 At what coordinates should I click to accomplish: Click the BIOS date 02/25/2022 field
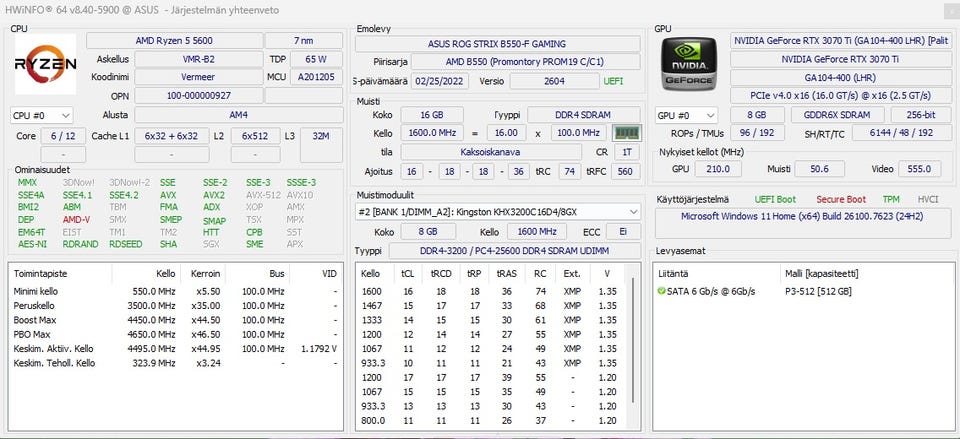[x=440, y=81]
